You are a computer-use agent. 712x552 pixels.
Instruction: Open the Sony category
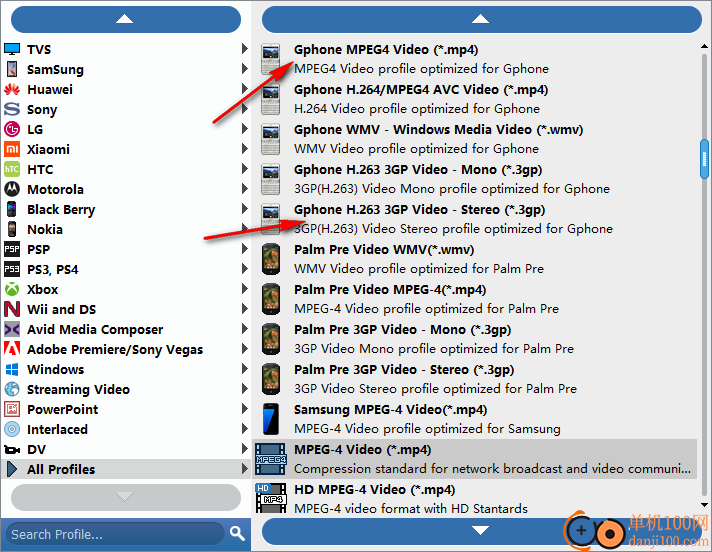point(126,109)
